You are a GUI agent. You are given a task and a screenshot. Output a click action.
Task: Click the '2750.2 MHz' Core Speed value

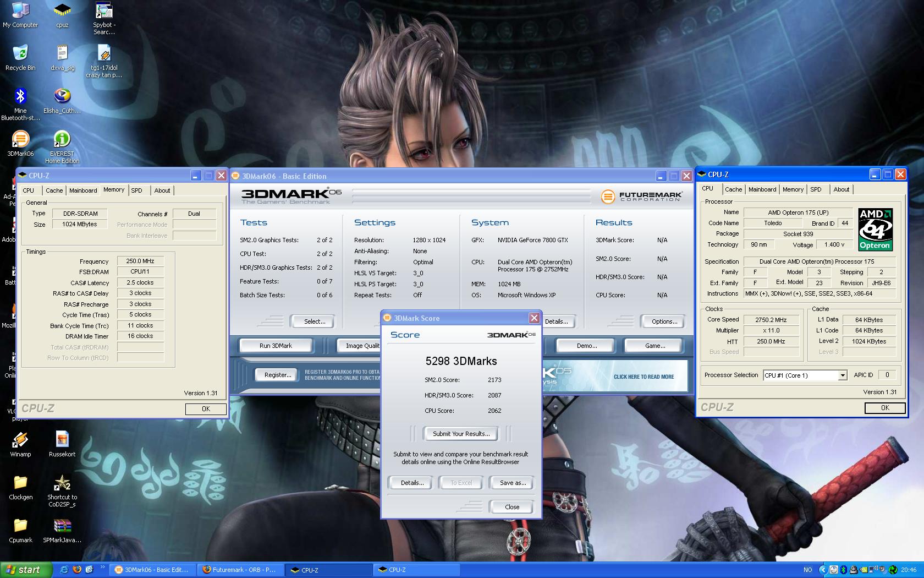[x=771, y=320]
